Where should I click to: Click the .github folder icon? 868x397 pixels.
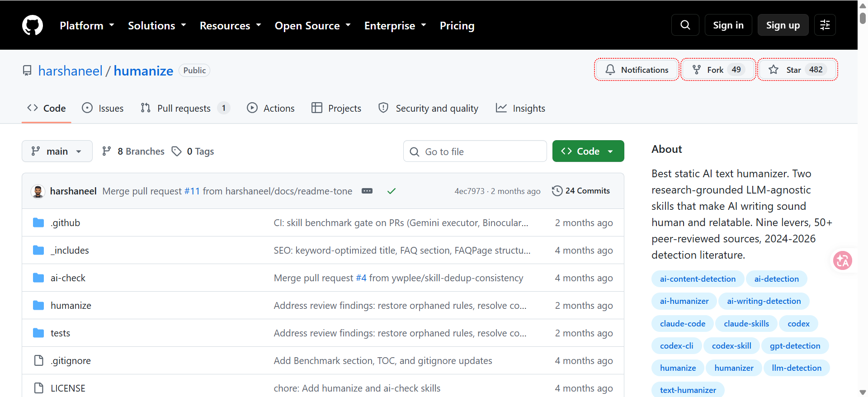[38, 222]
